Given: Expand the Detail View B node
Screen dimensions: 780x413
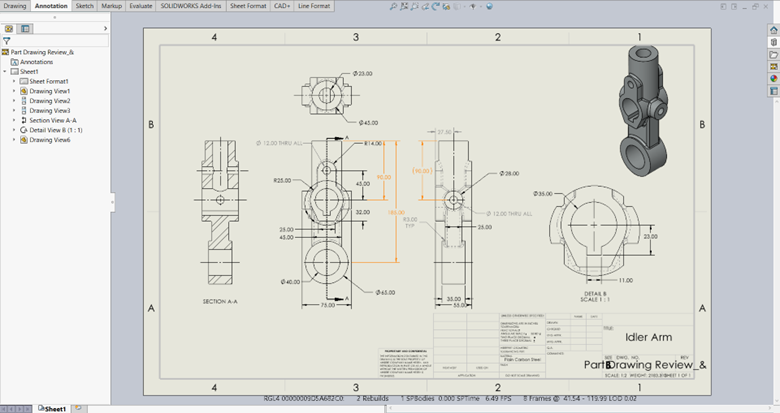Looking at the screenshot, I should [x=14, y=130].
